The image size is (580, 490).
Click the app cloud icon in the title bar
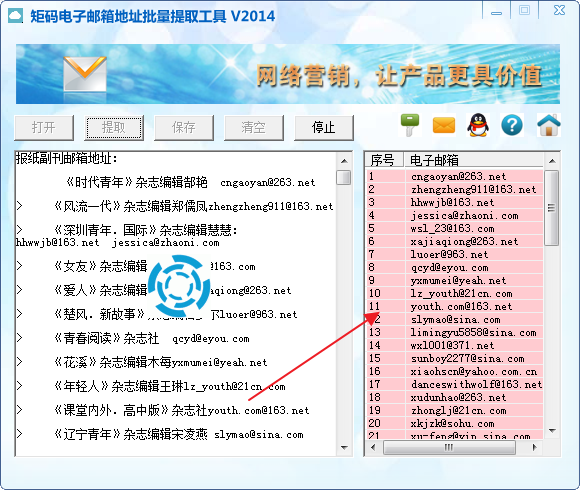pyautogui.click(x=16, y=16)
